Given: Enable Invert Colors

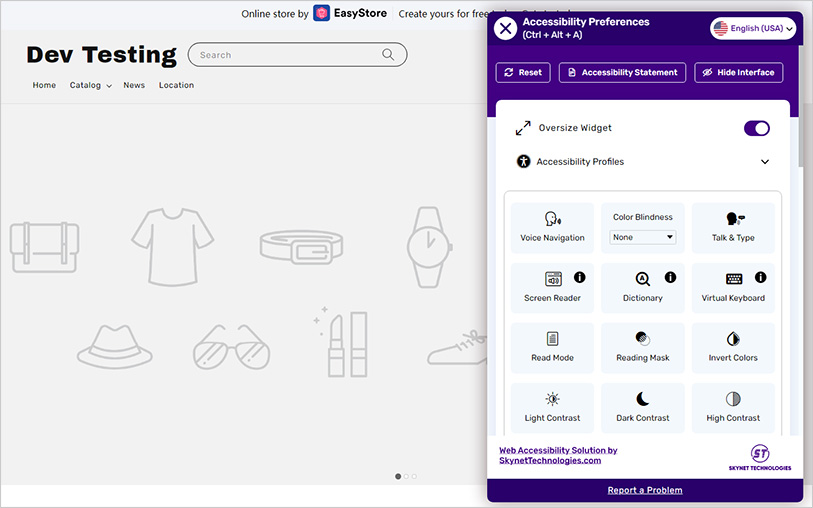Looking at the screenshot, I should pos(733,348).
